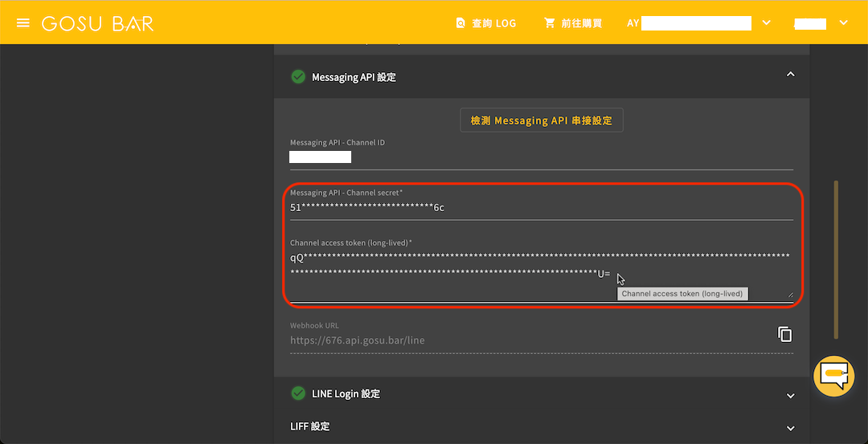Image resolution: width=868 pixels, height=444 pixels.
Task: Copy the Webhook URL with copy icon
Action: coord(784,334)
